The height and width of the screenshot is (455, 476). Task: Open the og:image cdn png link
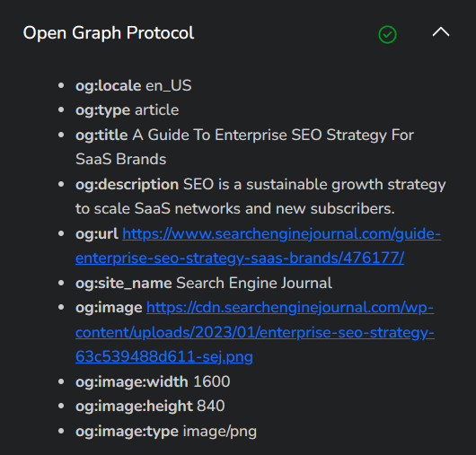[x=255, y=332]
